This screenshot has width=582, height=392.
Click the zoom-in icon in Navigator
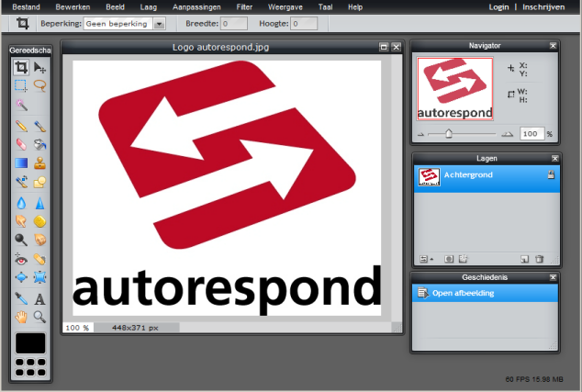[507, 134]
